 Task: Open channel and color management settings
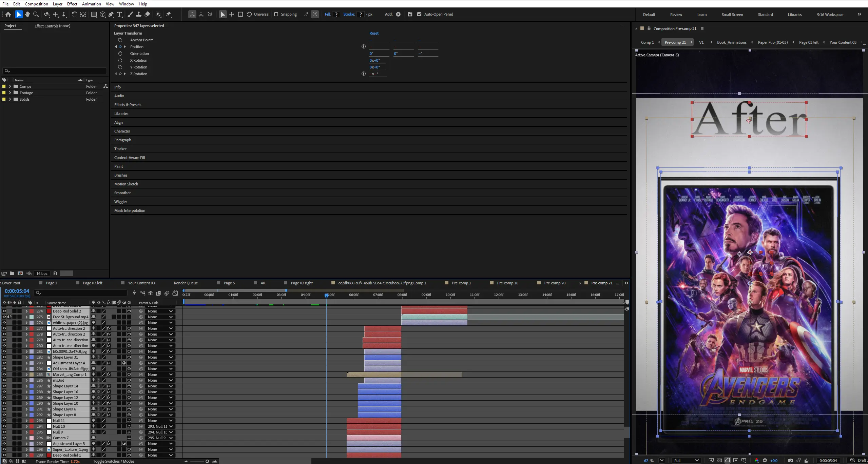tap(757, 460)
